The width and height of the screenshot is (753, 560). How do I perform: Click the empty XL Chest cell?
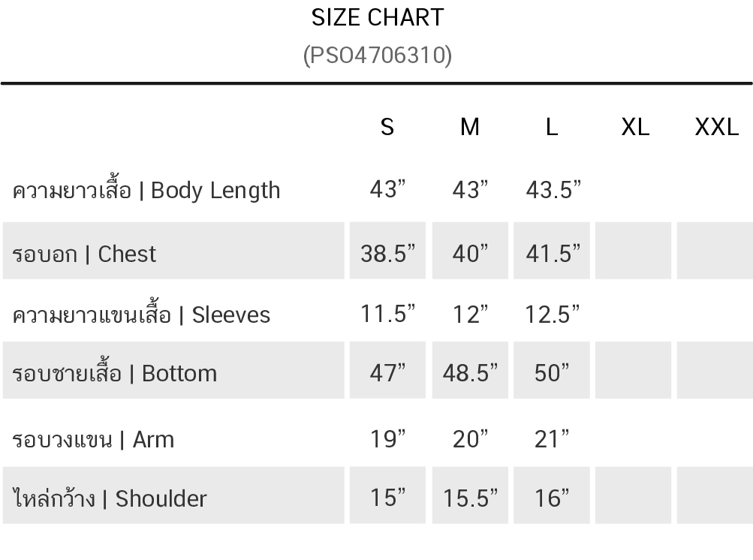(x=633, y=251)
